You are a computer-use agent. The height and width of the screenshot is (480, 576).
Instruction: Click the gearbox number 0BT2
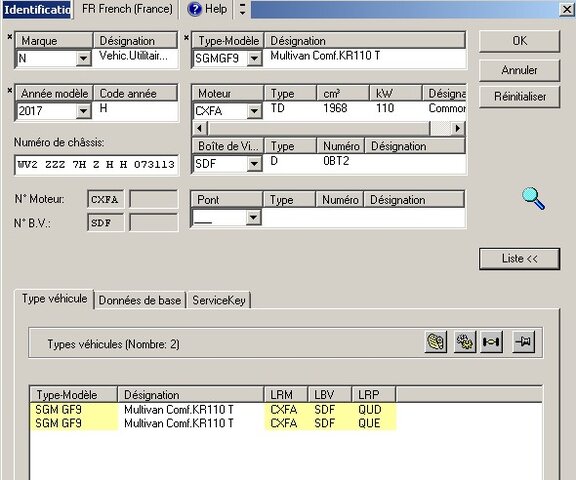click(336, 161)
